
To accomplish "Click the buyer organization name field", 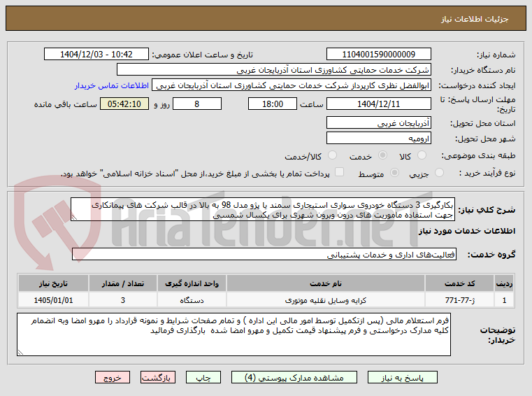I will coord(274,70).
